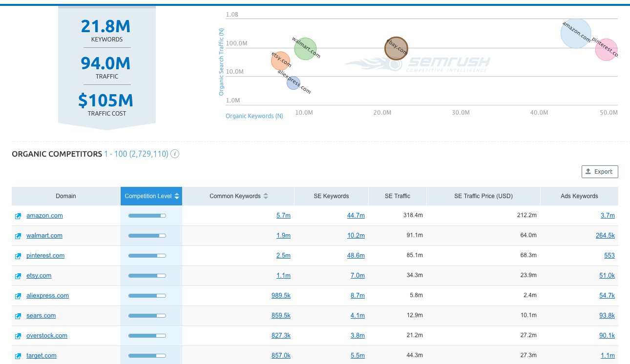Open target.com ads keywords 1.1m
Screen dimensions: 630x364
[608, 356]
